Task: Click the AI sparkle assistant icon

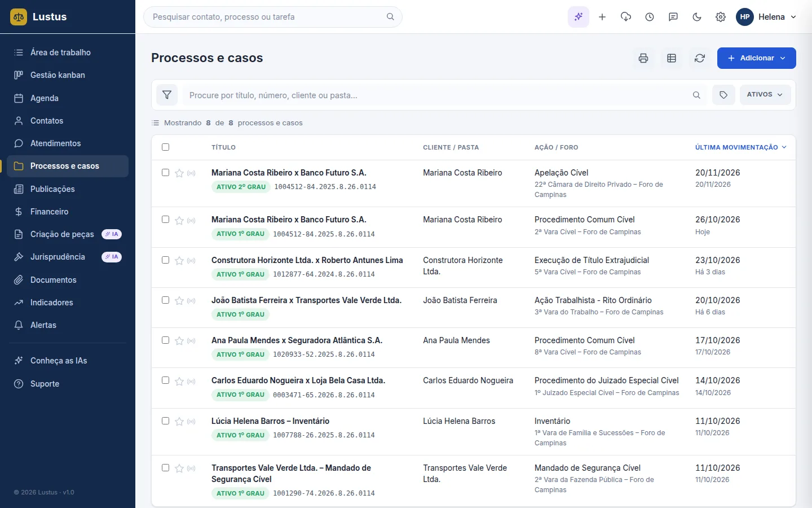Action: pos(579,17)
